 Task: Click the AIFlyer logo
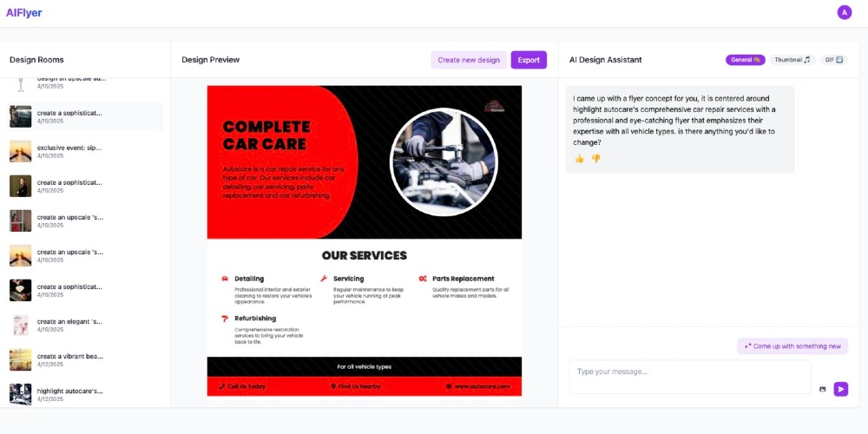[x=23, y=13]
